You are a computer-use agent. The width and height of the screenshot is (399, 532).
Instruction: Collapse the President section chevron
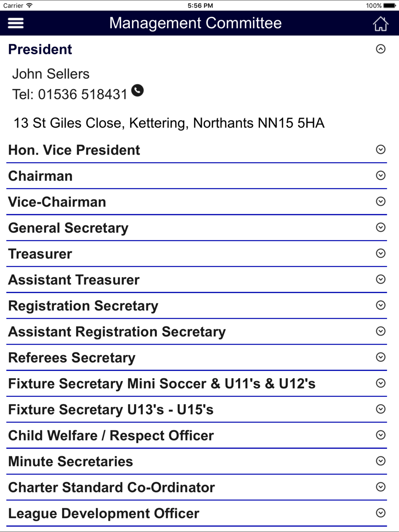(381, 49)
